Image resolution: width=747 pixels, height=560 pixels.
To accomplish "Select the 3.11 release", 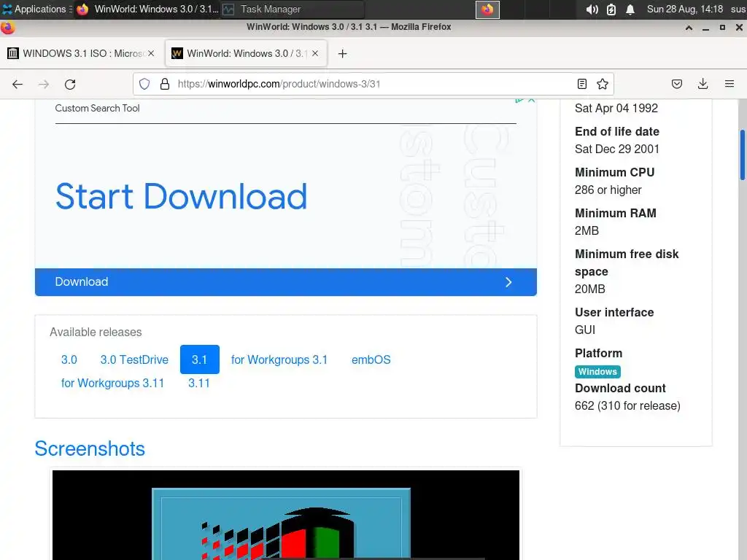I will point(198,383).
